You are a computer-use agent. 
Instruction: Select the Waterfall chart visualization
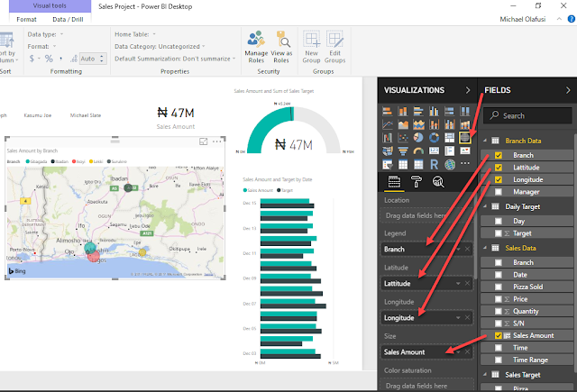point(387,138)
